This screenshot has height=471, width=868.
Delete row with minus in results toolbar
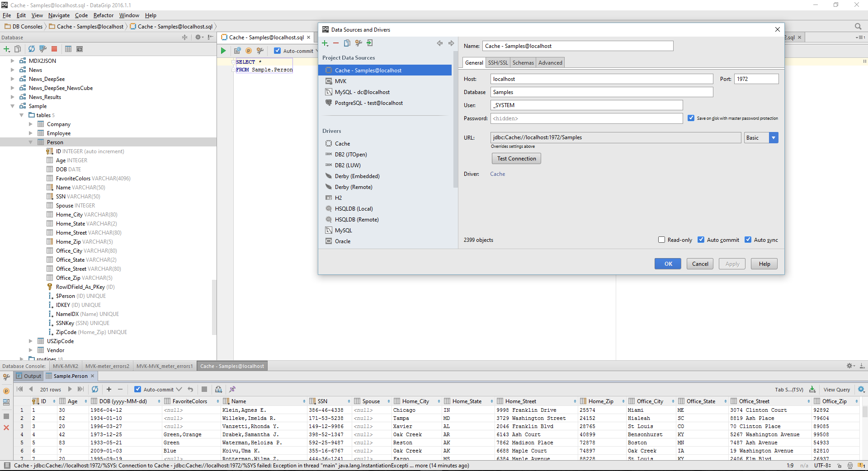120,389
